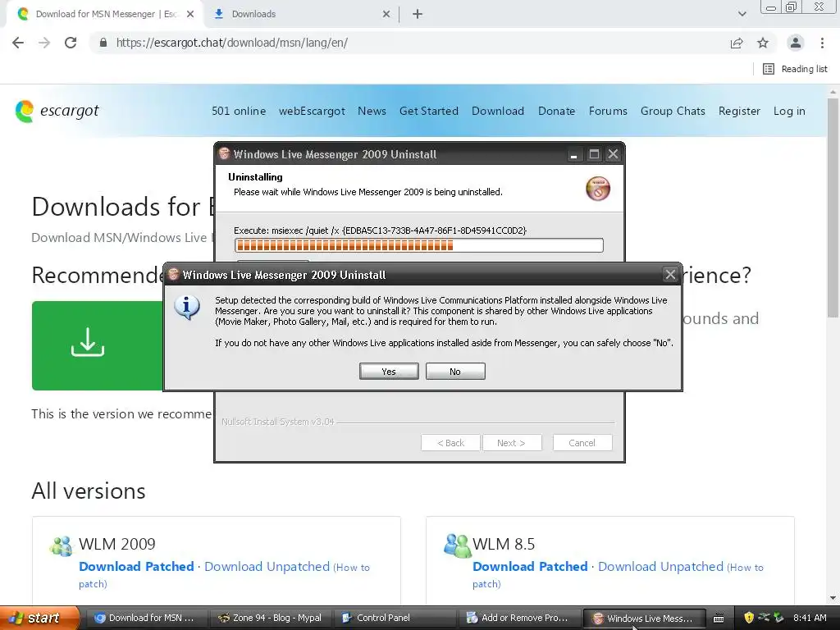This screenshot has height=630, width=840.
Task: Click the uninstall progress bar
Action: coord(419,245)
